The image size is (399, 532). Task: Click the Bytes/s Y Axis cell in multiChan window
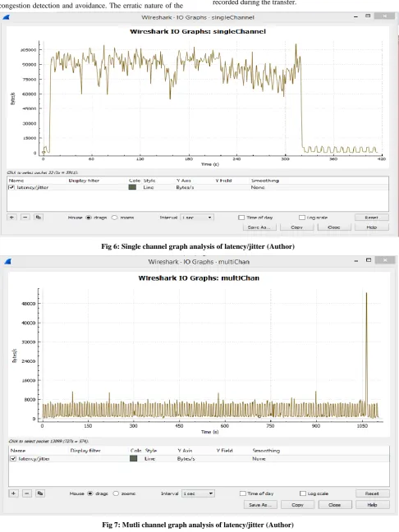point(186,459)
